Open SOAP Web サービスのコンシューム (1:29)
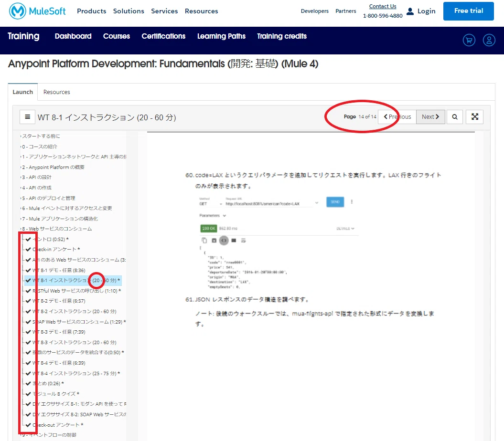This screenshot has height=441, width=504. pos(79,322)
